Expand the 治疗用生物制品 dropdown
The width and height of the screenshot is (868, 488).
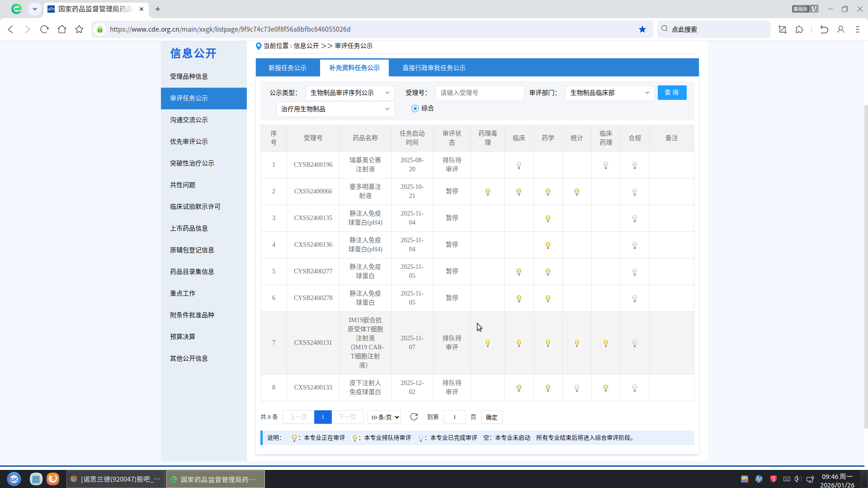pos(335,109)
